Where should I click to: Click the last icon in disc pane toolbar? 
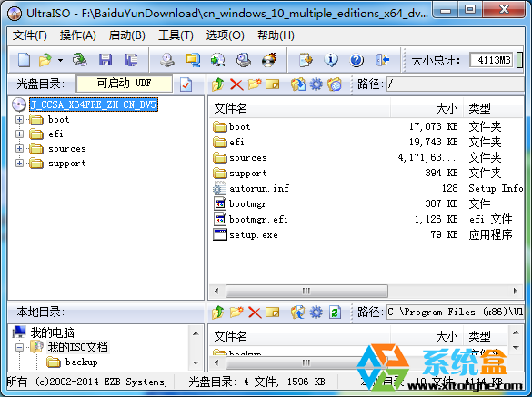[x=335, y=84]
